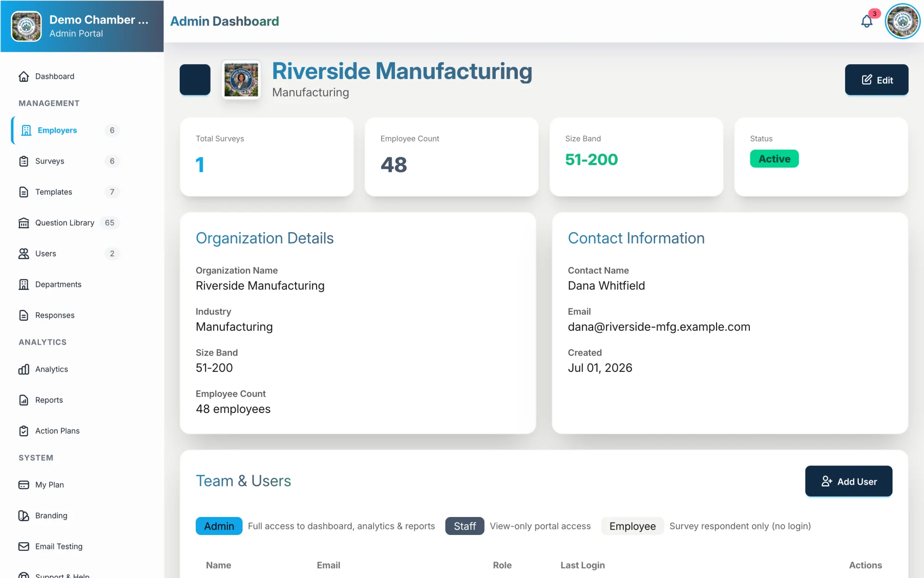Open user profile avatar menu
Viewport: 924px width, 578px height.
(903, 21)
